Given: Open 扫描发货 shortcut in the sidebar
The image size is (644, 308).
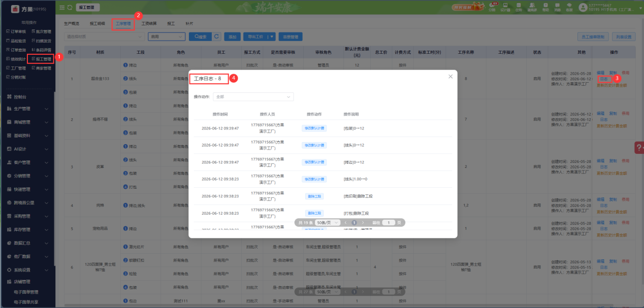Looking at the screenshot, I should 41,41.
